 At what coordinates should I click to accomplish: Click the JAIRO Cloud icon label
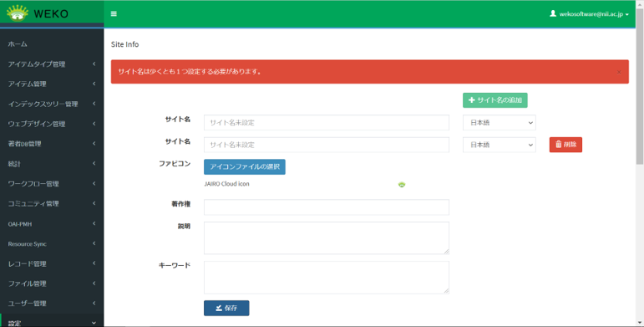click(226, 184)
